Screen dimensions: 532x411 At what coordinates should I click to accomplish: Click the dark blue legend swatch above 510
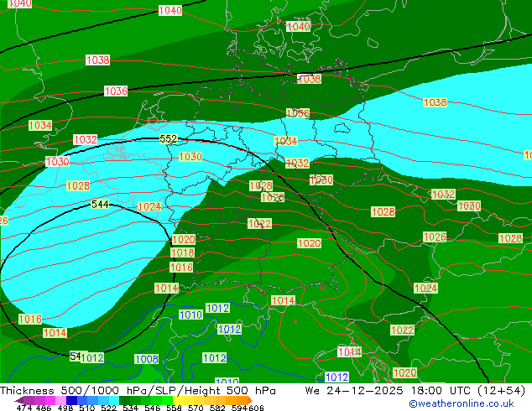point(71,400)
